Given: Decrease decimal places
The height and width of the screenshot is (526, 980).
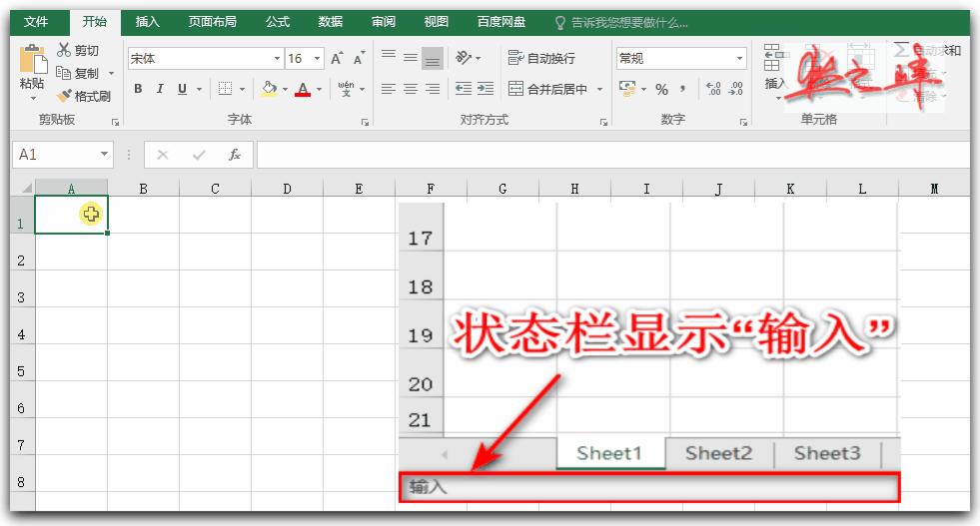Looking at the screenshot, I should pyautogui.click(x=735, y=90).
